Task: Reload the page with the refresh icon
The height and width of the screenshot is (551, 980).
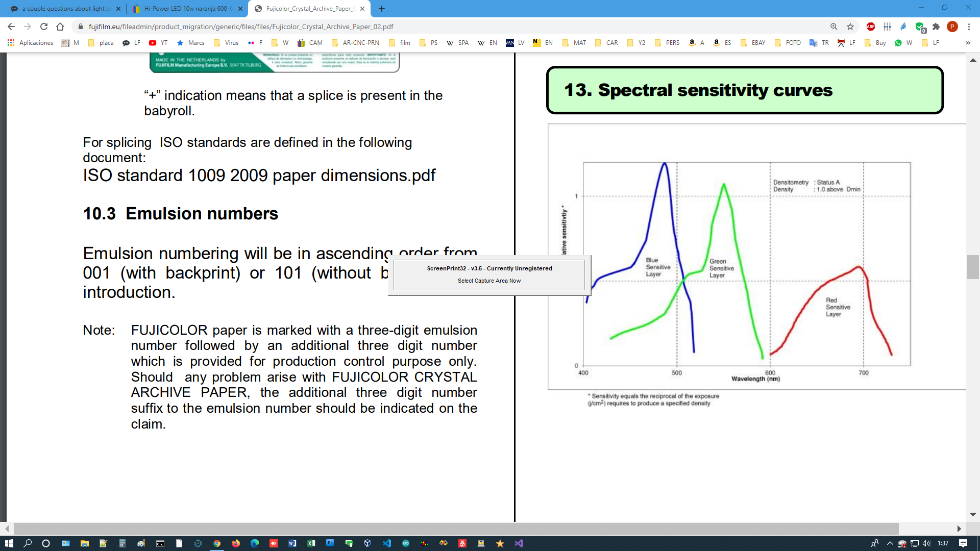Action: (x=44, y=27)
